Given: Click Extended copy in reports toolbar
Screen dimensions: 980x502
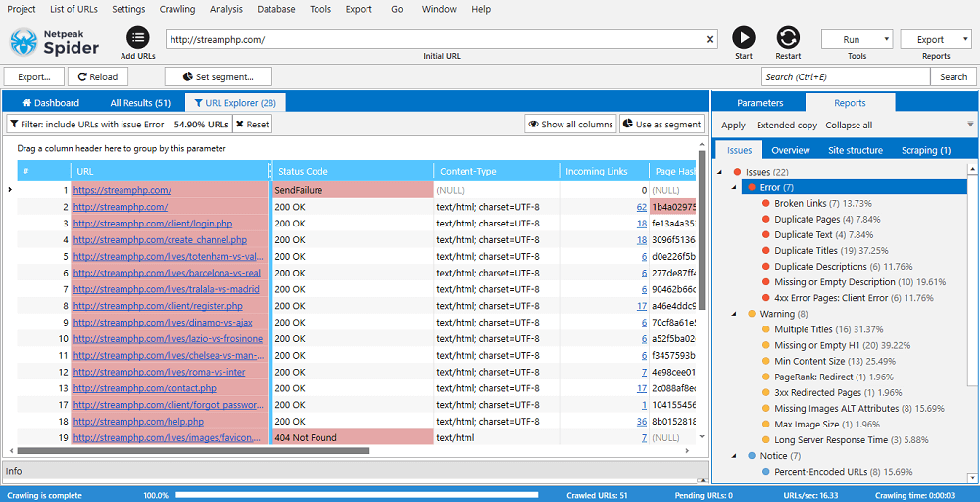Looking at the screenshot, I should click(787, 125).
